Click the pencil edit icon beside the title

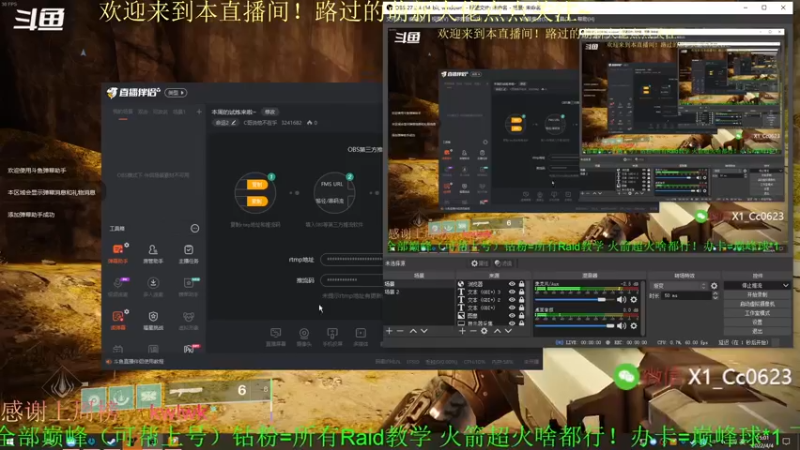coord(234,122)
